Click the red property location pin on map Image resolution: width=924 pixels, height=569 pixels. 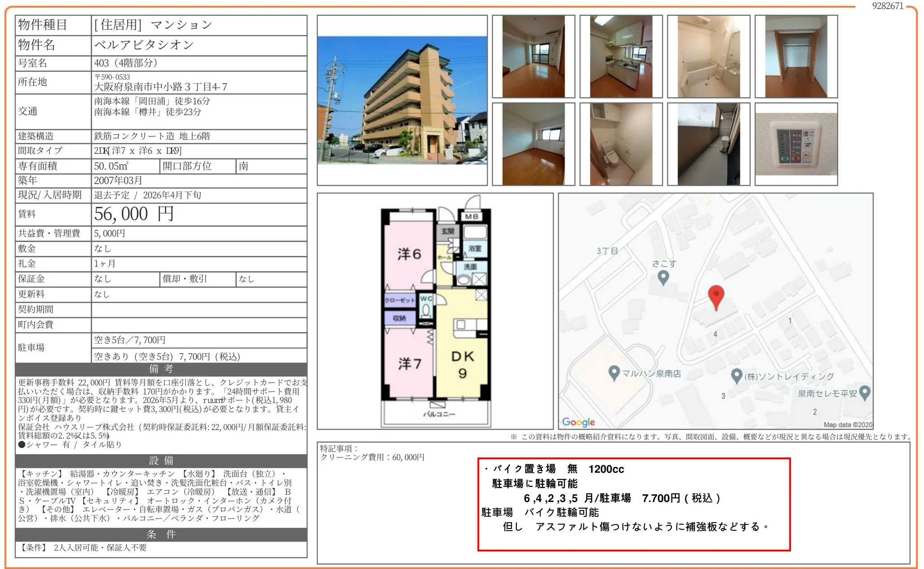[x=715, y=296]
